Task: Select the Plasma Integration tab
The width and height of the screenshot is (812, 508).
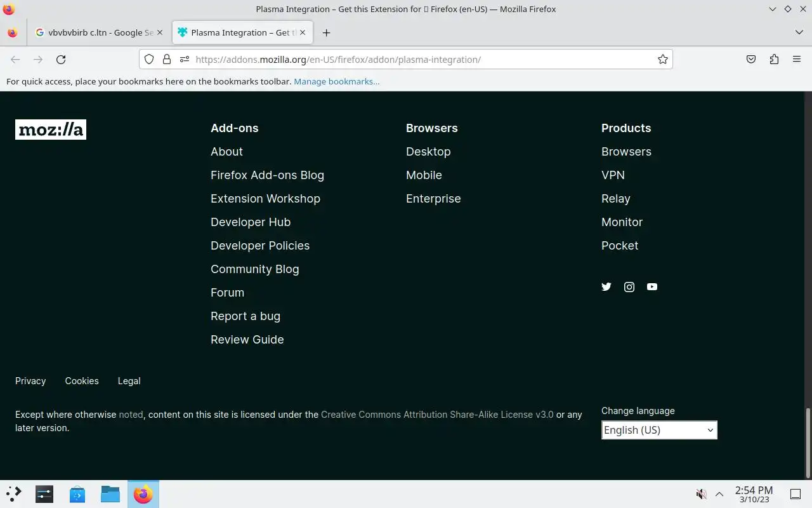Action: [241, 32]
